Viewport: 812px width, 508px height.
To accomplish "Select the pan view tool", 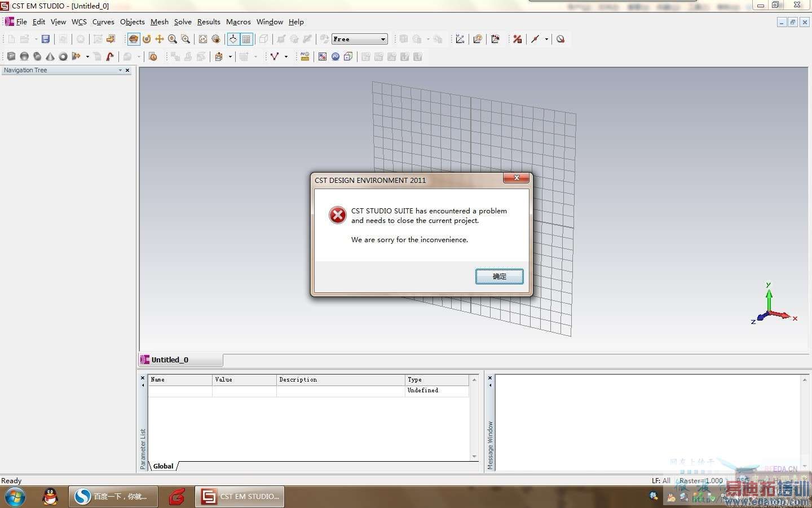I will click(x=160, y=39).
